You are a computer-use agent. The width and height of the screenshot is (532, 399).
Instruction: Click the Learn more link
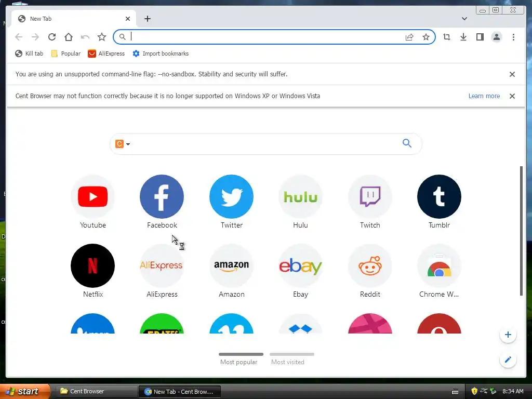484,96
